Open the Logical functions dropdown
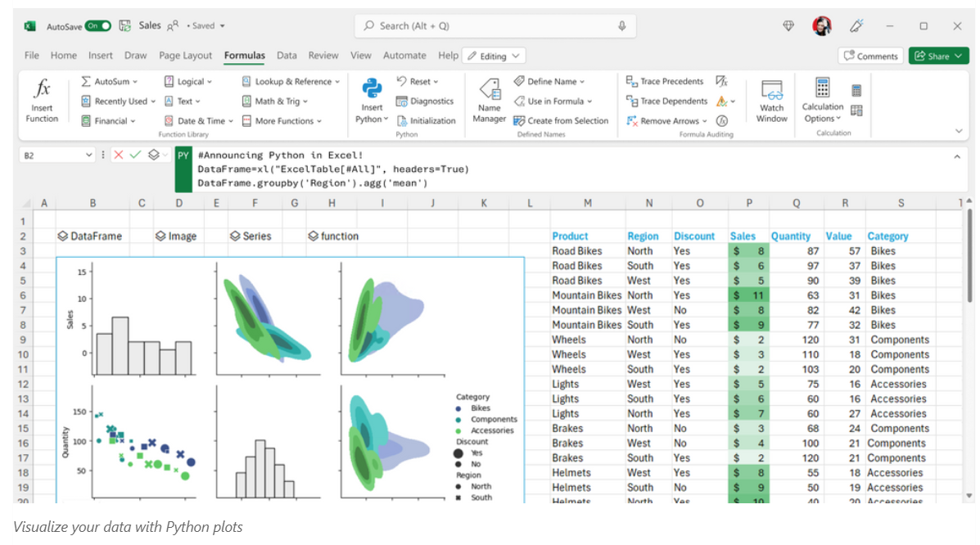The width and height of the screenshot is (980, 545). [188, 81]
